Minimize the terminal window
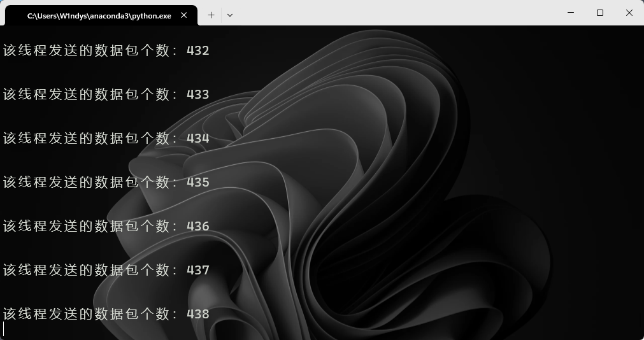This screenshot has width=644, height=340. [570, 13]
